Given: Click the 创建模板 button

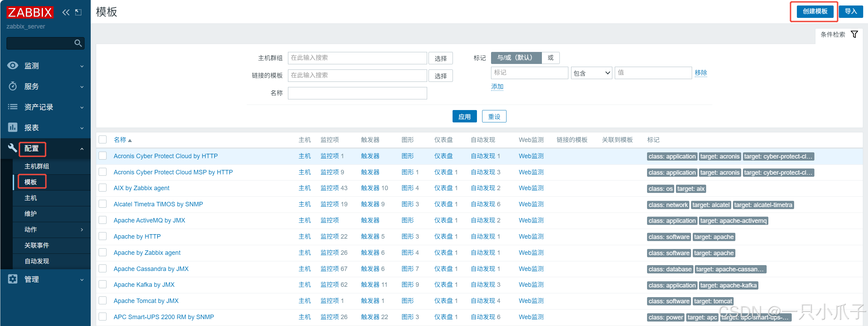Looking at the screenshot, I should 815,11.
